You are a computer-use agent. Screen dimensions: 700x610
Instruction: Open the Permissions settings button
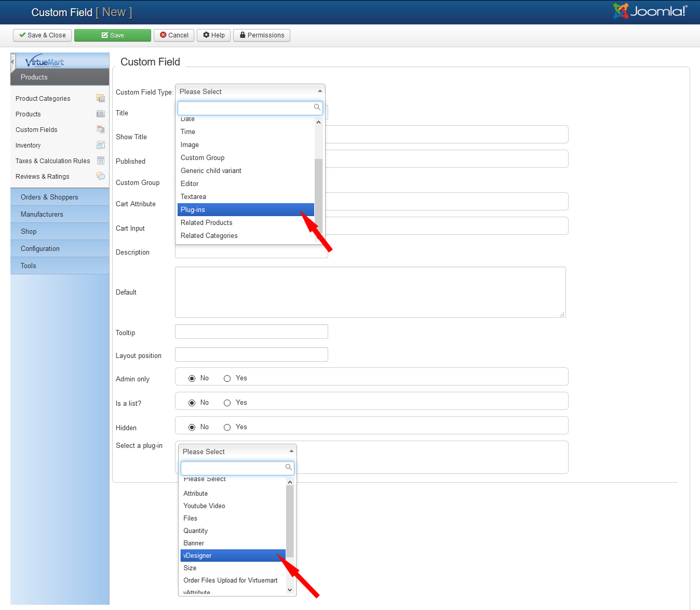point(262,35)
